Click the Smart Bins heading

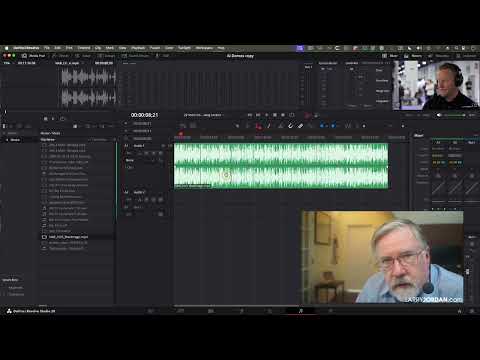[x=10, y=280]
